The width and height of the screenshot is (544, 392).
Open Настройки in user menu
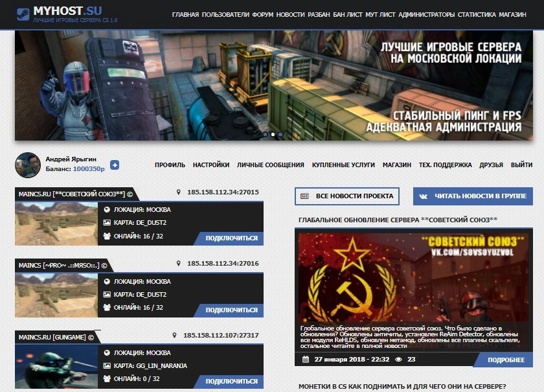click(211, 165)
